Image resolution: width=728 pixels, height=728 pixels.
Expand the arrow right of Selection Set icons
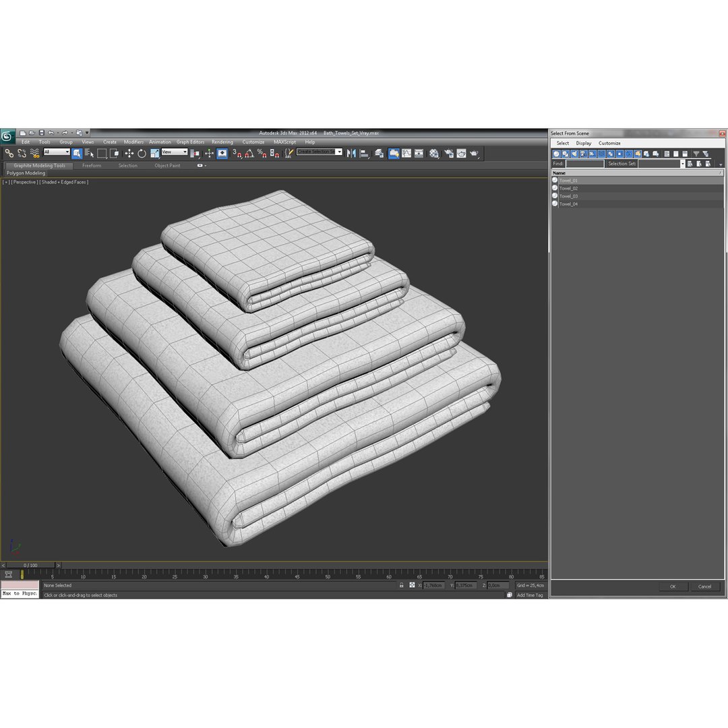(721, 164)
